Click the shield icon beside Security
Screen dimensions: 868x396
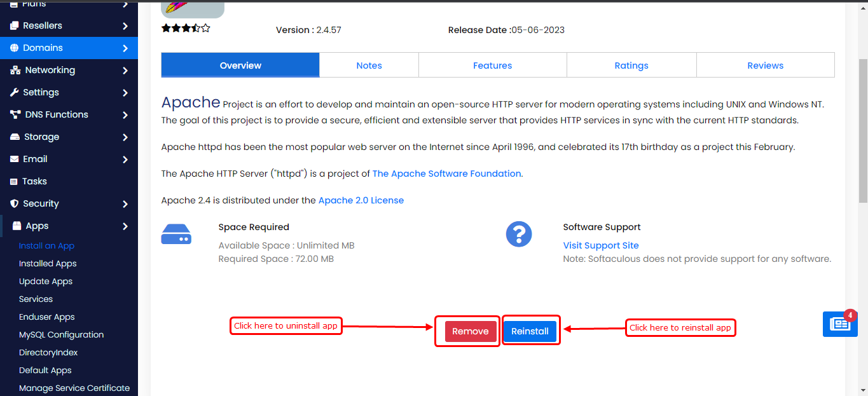[x=14, y=203]
